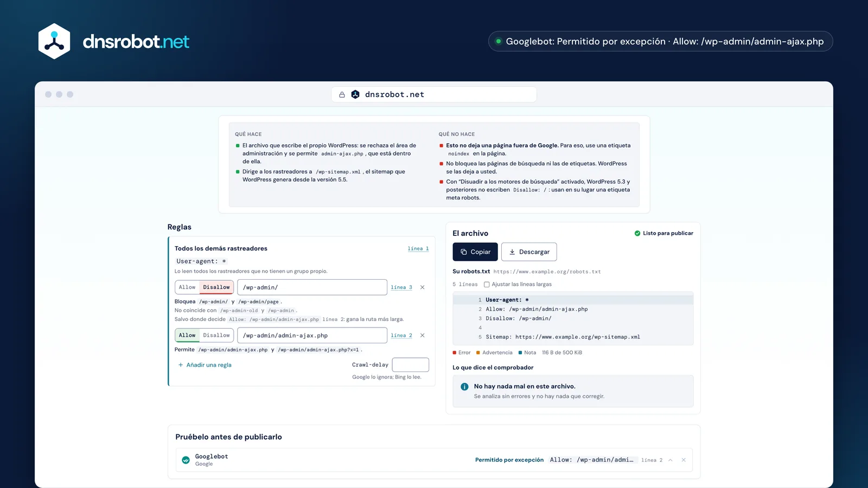Switch admin-ajax.php rule to Disallow
The width and height of the screenshot is (868, 488).
216,336
